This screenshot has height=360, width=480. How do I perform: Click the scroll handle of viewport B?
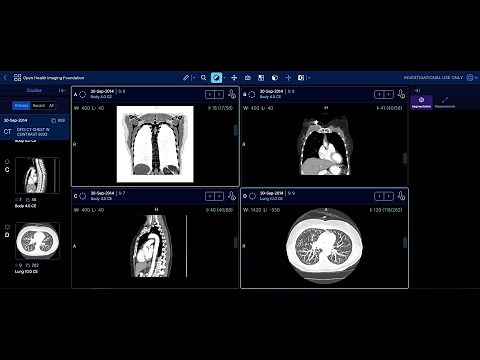[x=405, y=158]
